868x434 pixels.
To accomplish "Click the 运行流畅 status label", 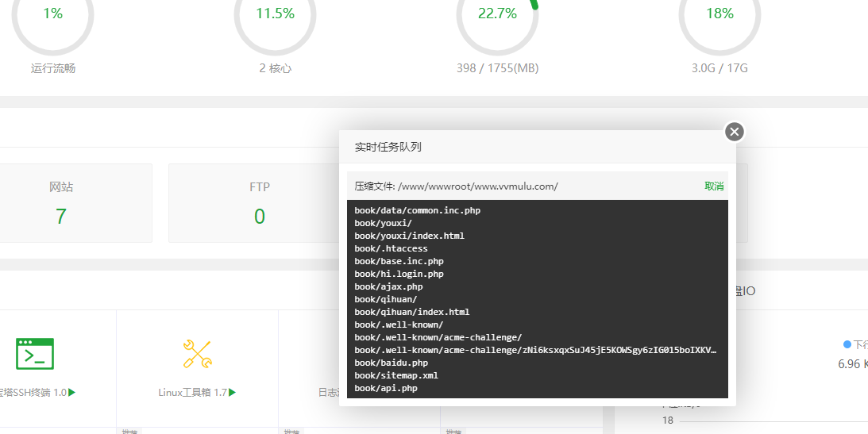I will point(53,68).
